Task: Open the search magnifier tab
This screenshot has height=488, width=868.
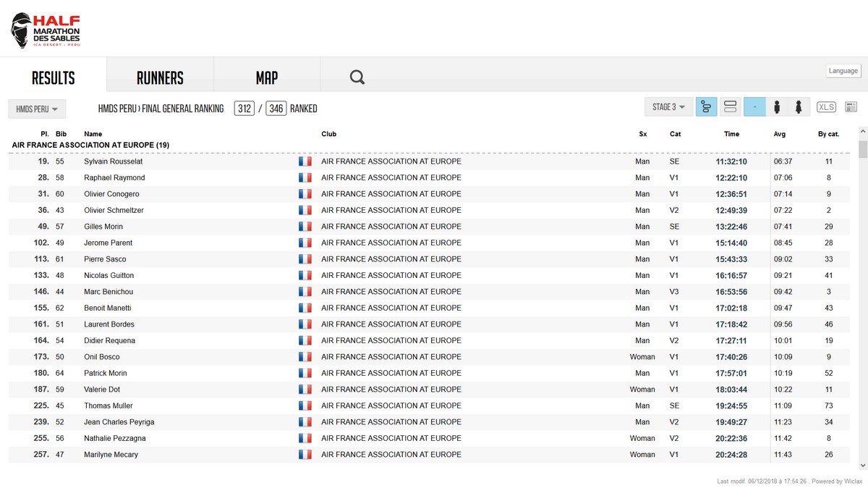Action: tap(357, 77)
